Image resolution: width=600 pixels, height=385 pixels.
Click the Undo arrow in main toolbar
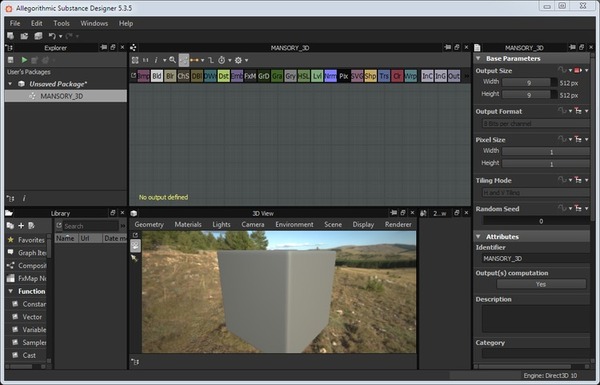pos(52,36)
